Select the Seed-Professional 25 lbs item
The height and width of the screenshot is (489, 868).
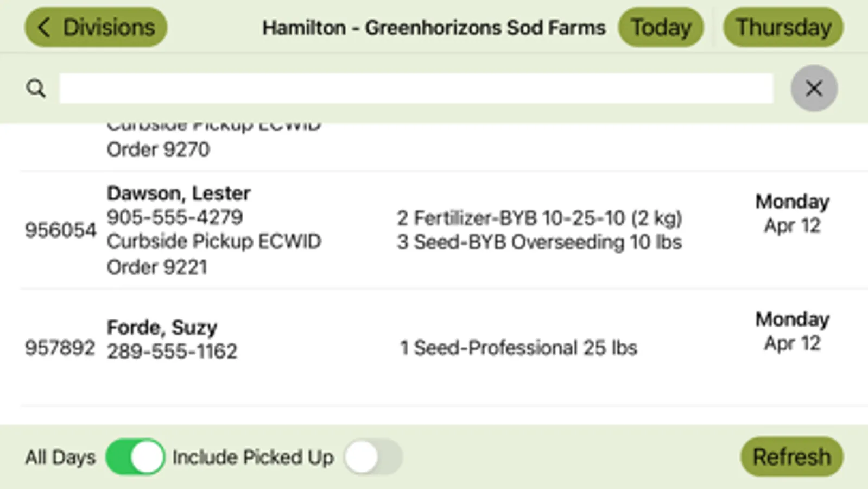pos(518,348)
